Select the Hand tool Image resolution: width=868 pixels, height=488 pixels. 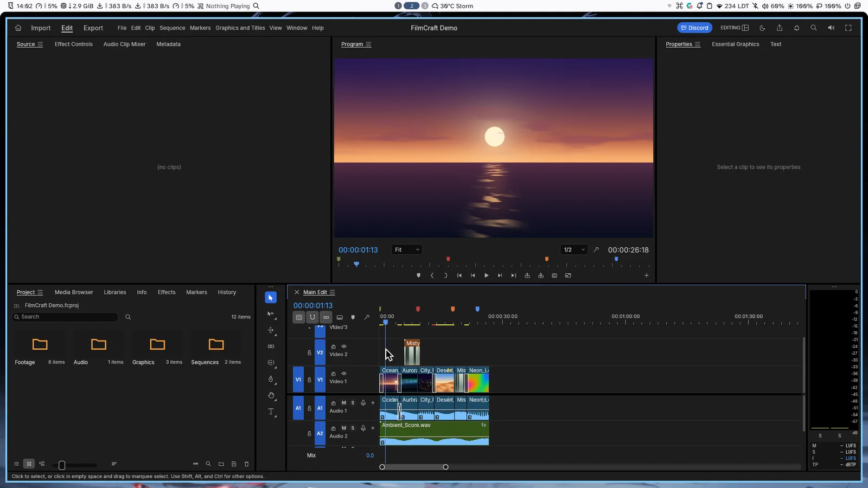271,395
